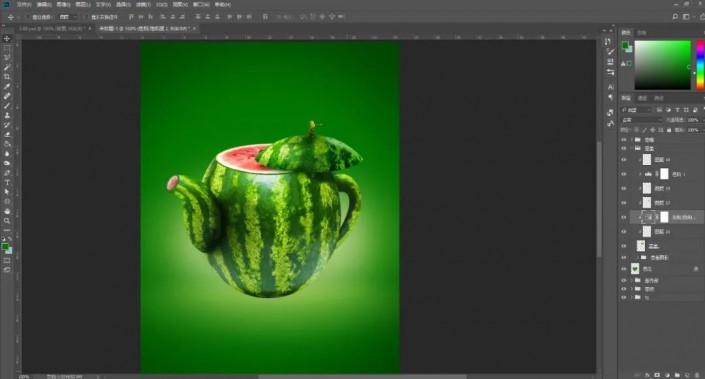Hide the selected Hue/Saturation layer

point(624,217)
